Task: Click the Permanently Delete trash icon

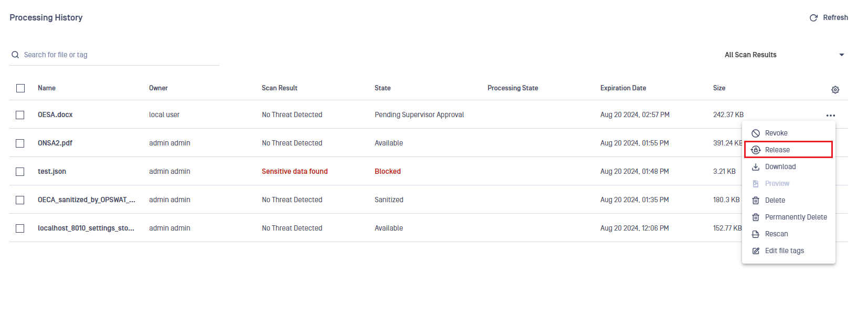Action: (756, 217)
